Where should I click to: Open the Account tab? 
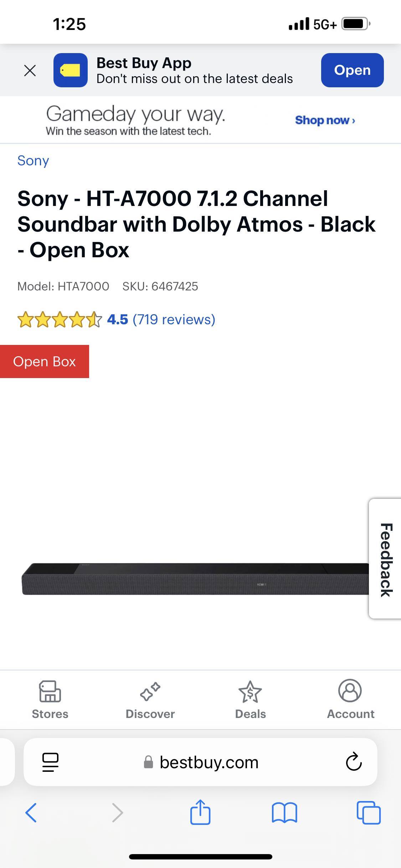point(350,700)
